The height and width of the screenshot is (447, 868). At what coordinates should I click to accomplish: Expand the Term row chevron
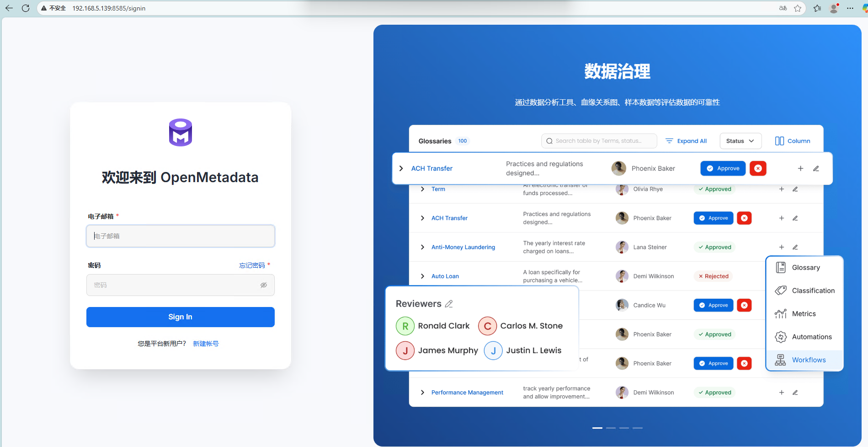[422, 189]
